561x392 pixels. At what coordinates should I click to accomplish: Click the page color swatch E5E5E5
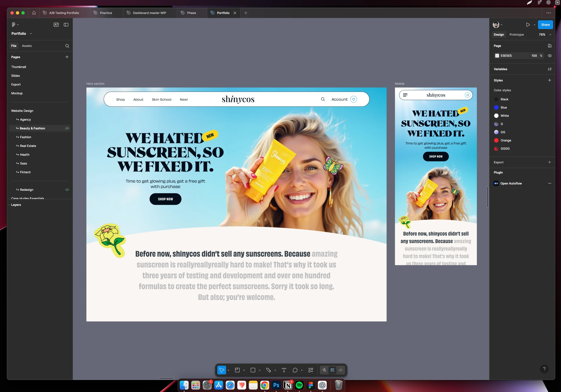pos(497,56)
